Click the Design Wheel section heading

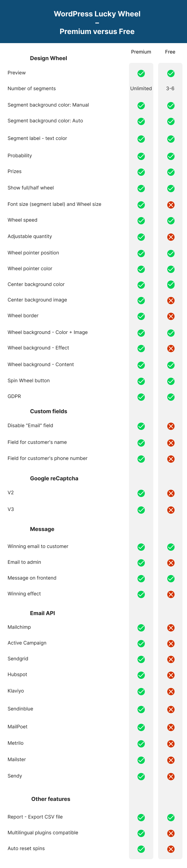coord(49,58)
